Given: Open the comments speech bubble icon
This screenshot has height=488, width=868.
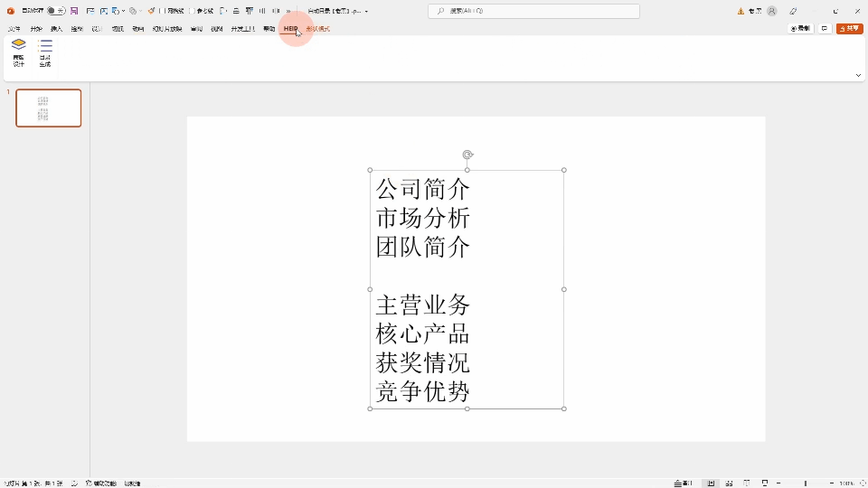Looking at the screenshot, I should [825, 28].
